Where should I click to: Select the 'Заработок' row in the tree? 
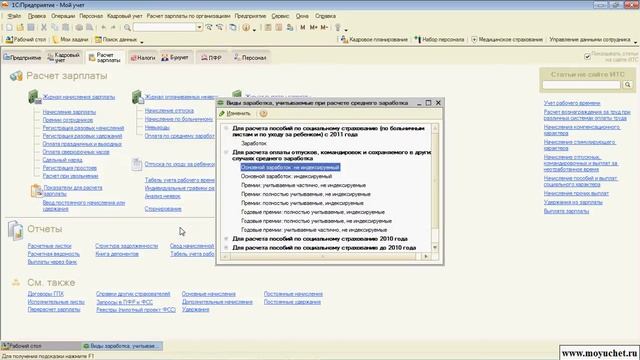[x=253, y=144]
